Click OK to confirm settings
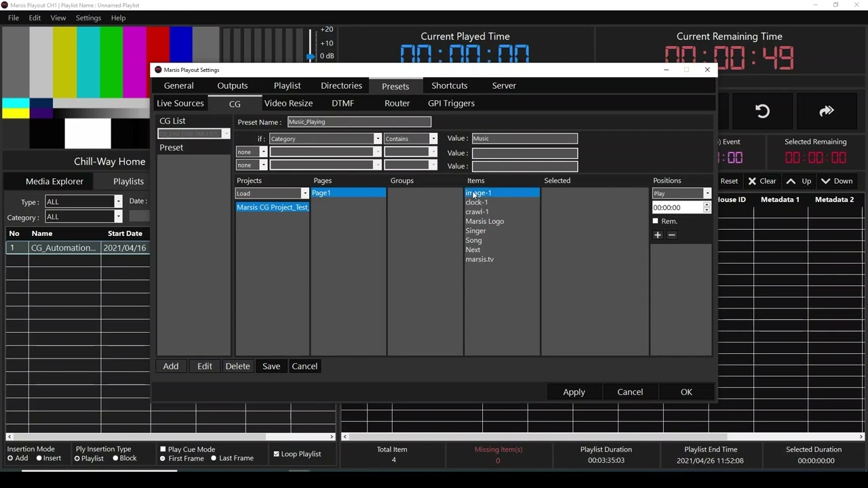This screenshot has height=488, width=868. tap(686, 392)
